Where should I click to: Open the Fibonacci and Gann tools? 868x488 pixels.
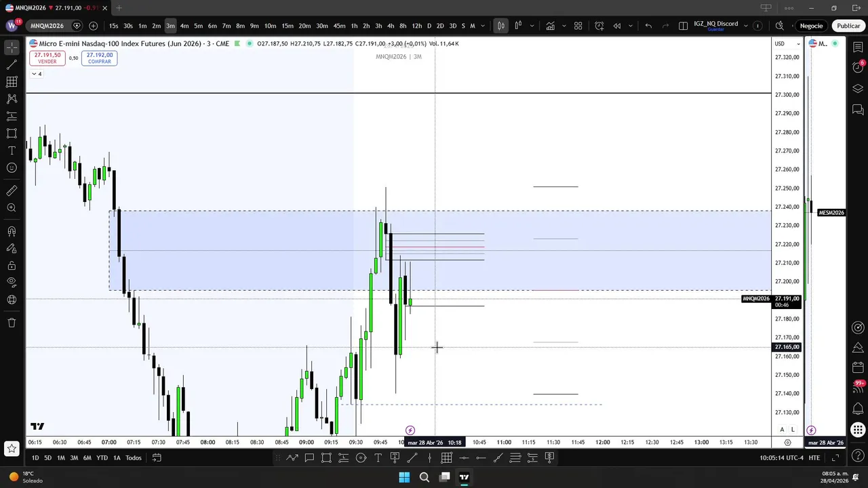[12, 82]
